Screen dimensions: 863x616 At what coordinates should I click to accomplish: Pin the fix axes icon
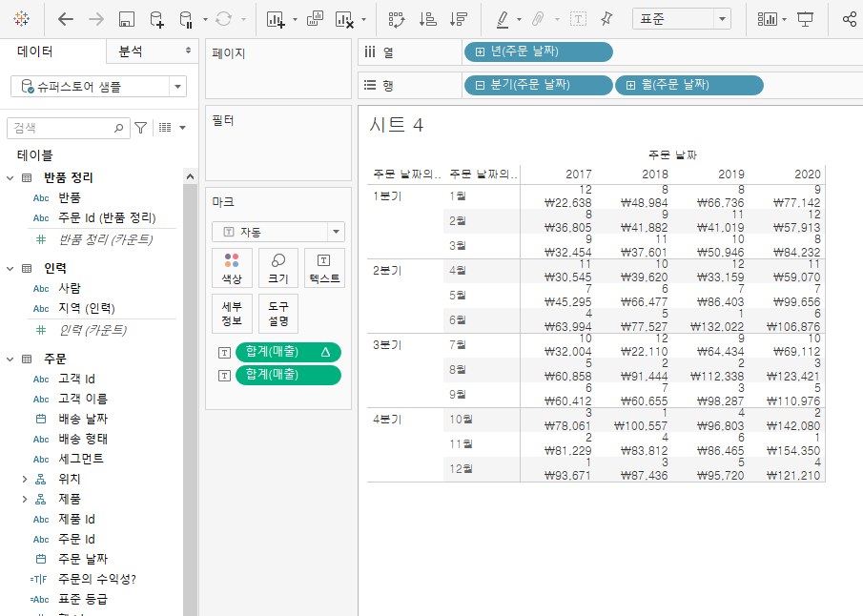606,19
